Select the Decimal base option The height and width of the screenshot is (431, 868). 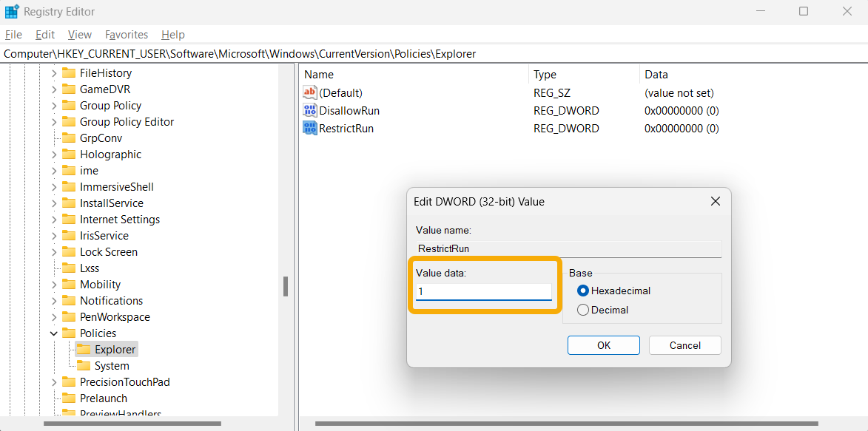click(582, 310)
